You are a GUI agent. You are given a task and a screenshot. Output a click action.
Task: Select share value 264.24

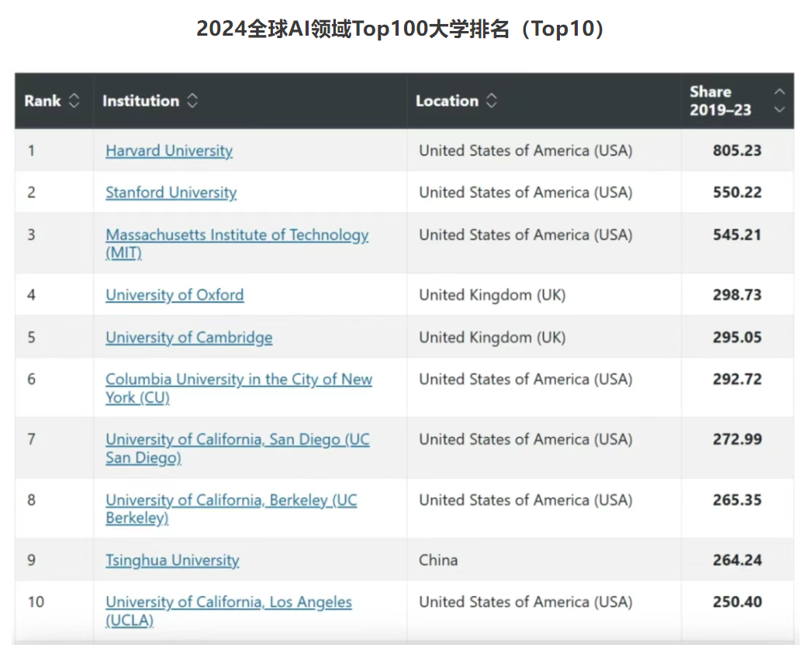(x=737, y=560)
